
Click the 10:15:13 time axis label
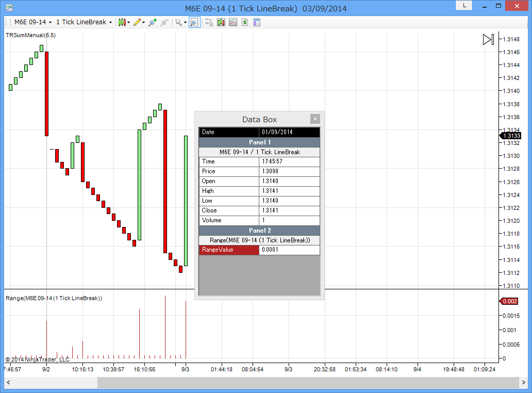click(x=82, y=369)
